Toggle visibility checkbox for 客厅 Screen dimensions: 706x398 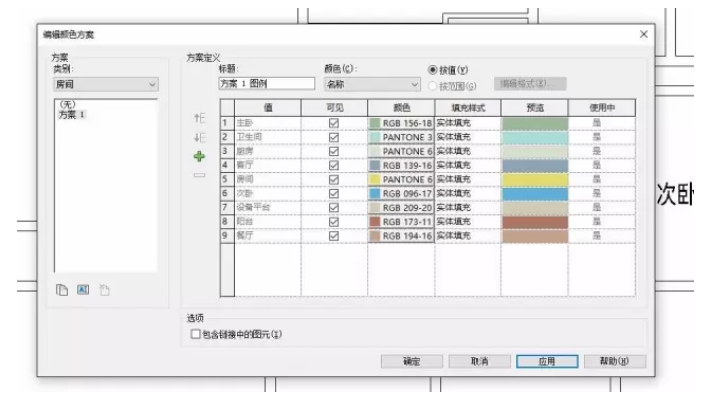click(x=334, y=165)
